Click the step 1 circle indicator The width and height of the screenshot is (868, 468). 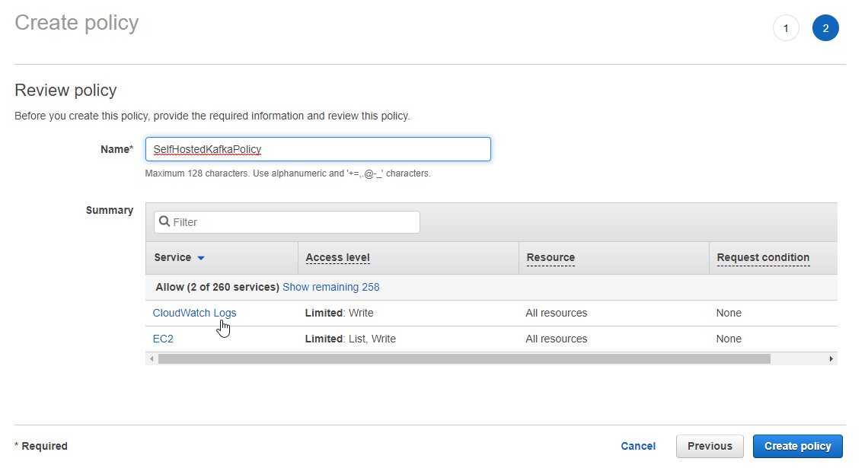[786, 28]
